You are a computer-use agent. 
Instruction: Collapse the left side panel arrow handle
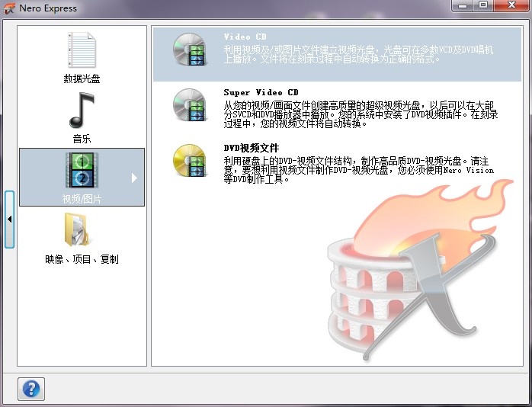(x=9, y=219)
